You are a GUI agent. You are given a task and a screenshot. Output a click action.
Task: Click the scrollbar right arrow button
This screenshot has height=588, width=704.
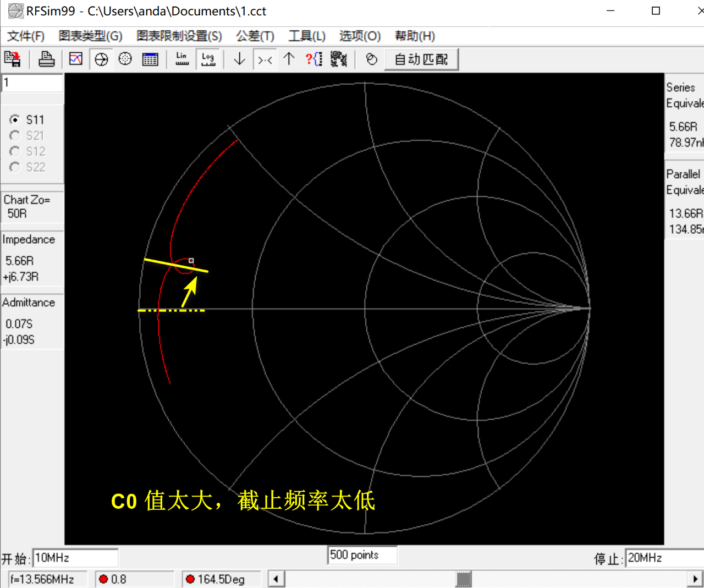click(695, 579)
